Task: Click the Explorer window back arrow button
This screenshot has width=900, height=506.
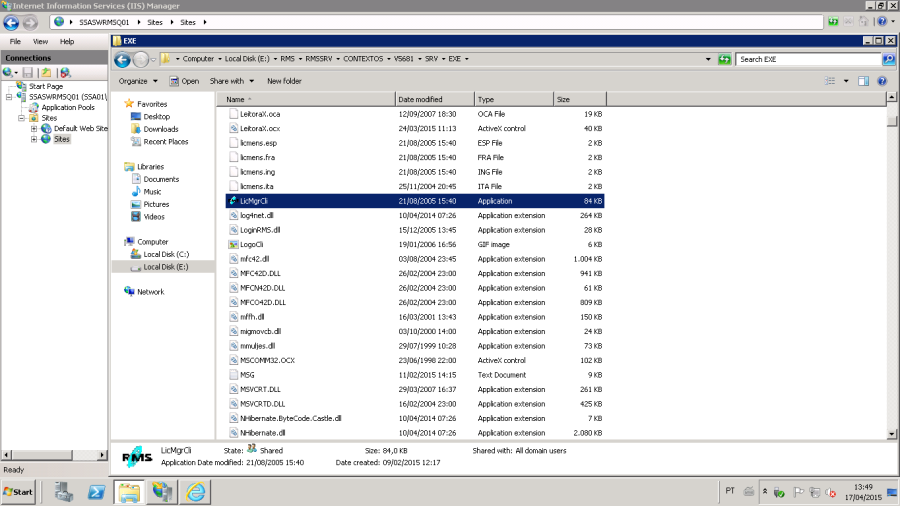Action: point(122,59)
